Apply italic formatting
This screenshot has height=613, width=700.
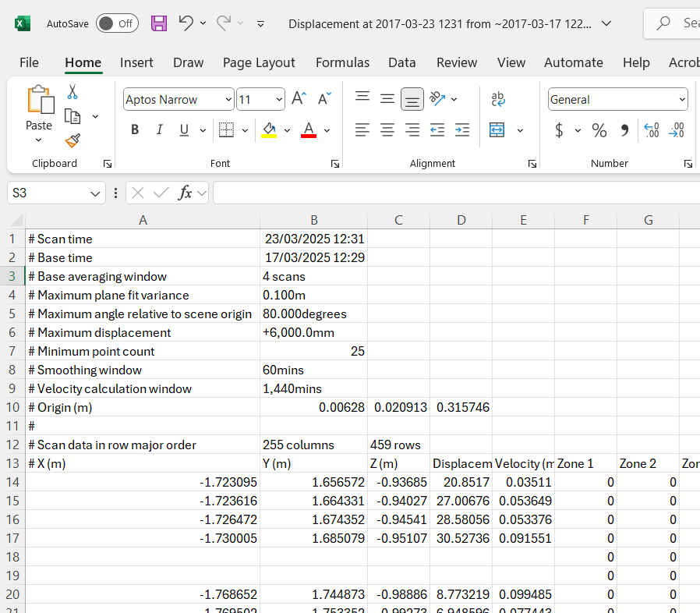pos(159,130)
